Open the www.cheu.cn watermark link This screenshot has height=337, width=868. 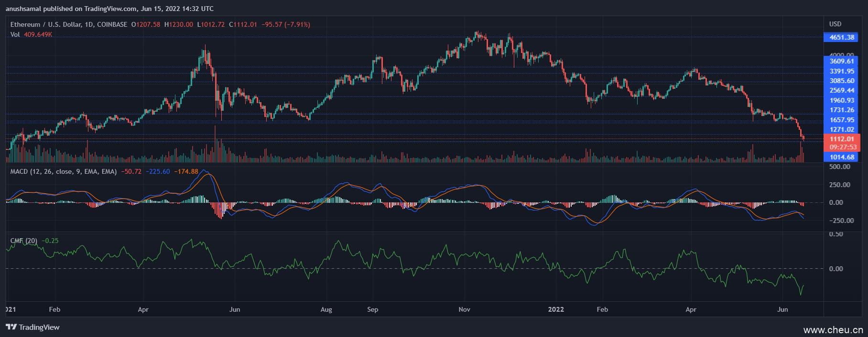tap(833, 330)
